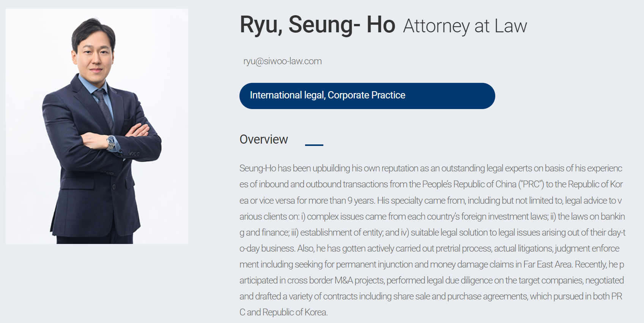The height and width of the screenshot is (323, 644).
Task: Click the name heading Ryu, Seung- Ho
Action: [317, 25]
